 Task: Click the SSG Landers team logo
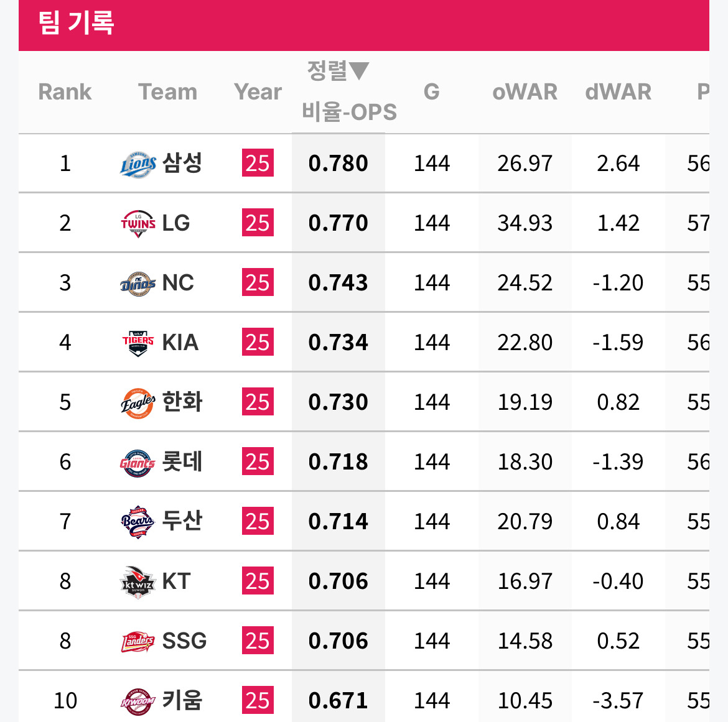click(138, 642)
